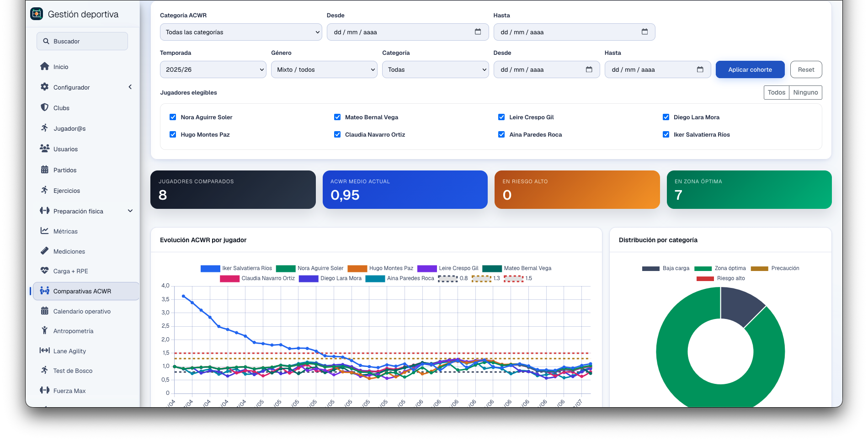Click the Lane Agility arrows icon
868x441 pixels.
tap(44, 351)
